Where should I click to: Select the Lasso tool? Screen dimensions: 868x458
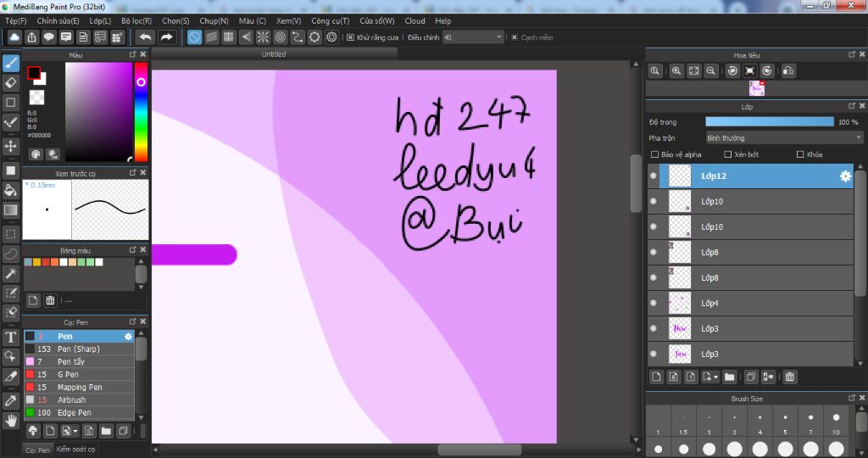[x=11, y=254]
